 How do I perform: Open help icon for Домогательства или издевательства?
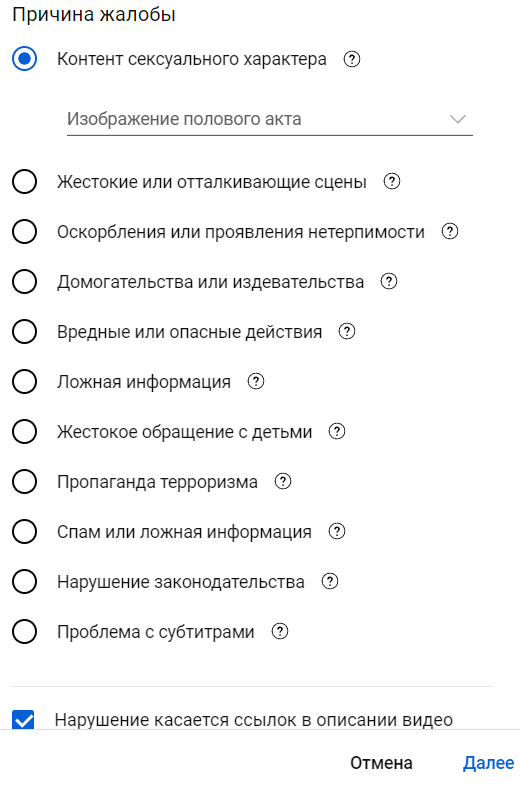click(x=388, y=281)
